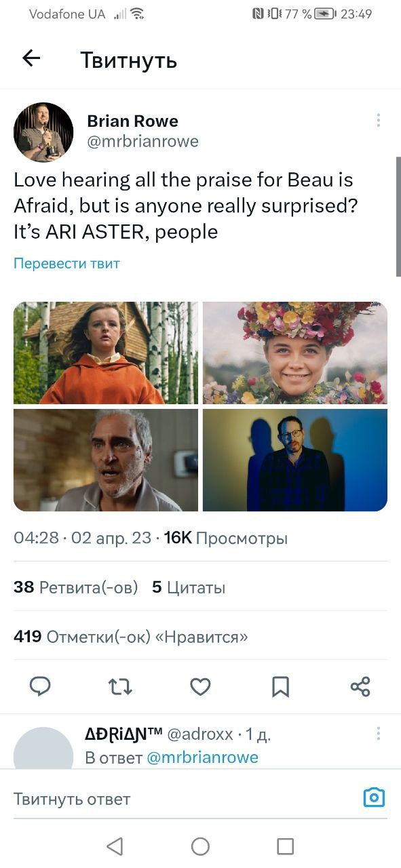Image resolution: width=401 pixels, height=868 pixels.
Task: Click Перевести твит link
Action: pyautogui.click(x=66, y=263)
